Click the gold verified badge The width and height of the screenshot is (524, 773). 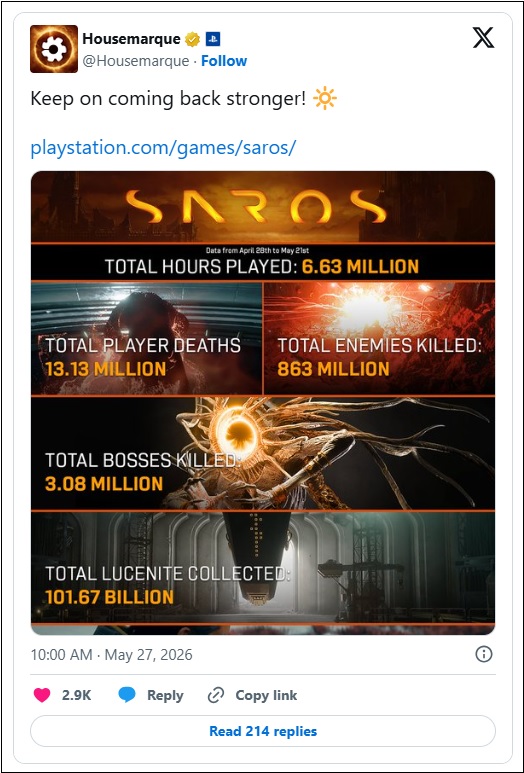pyautogui.click(x=192, y=39)
